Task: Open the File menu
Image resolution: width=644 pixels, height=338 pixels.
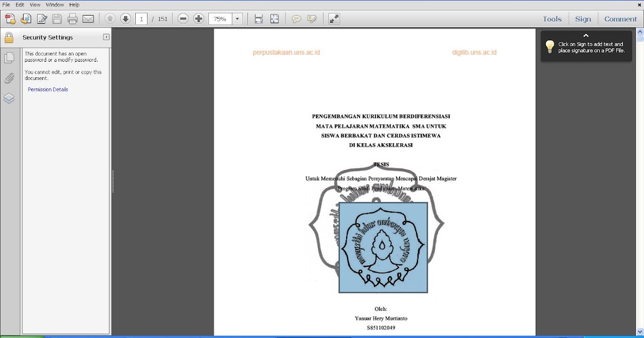Action: pos(6,4)
